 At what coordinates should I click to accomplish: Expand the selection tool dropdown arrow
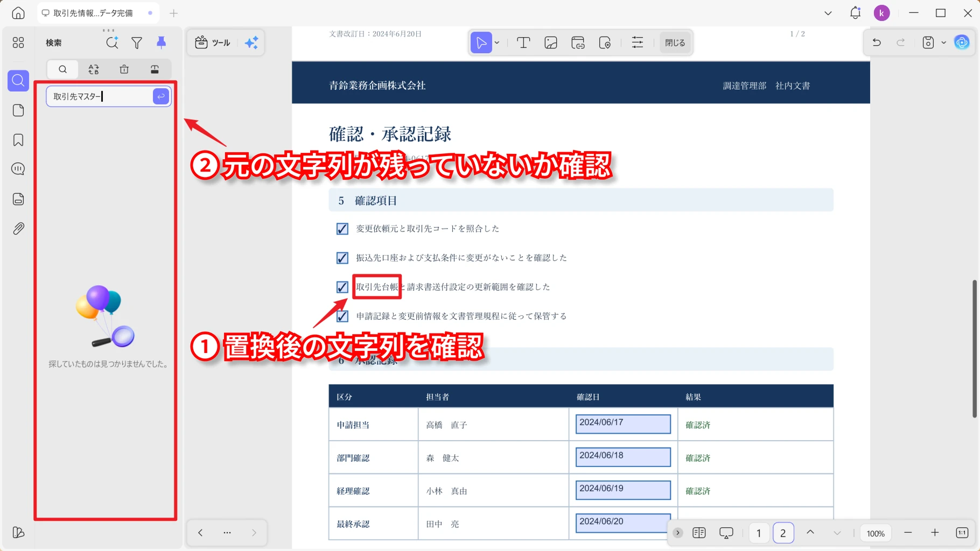tap(497, 43)
